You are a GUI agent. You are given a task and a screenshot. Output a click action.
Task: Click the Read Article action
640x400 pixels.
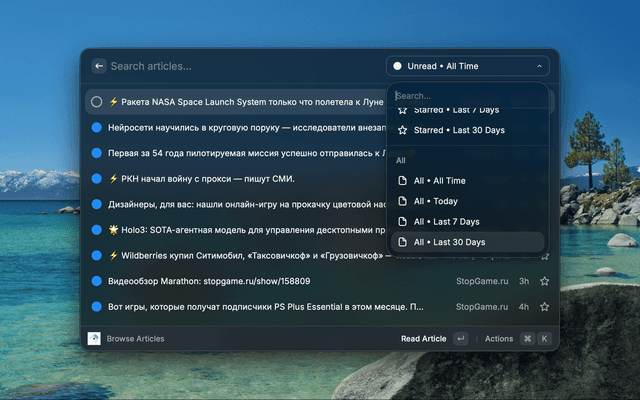point(423,339)
